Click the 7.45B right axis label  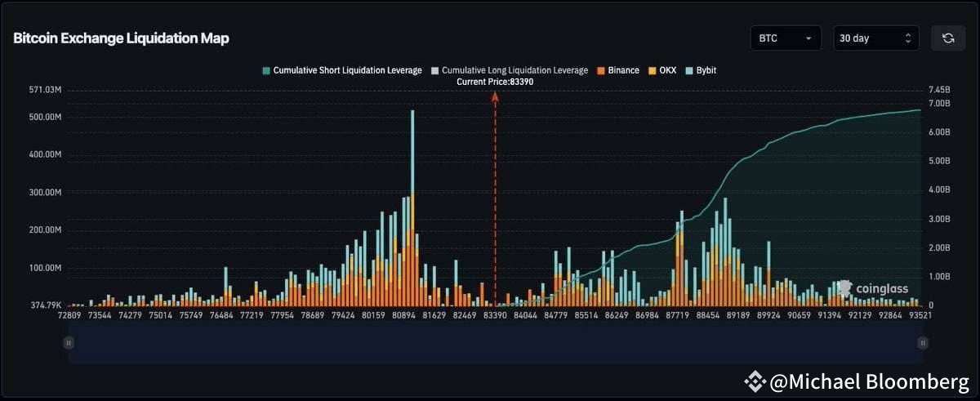(939, 90)
